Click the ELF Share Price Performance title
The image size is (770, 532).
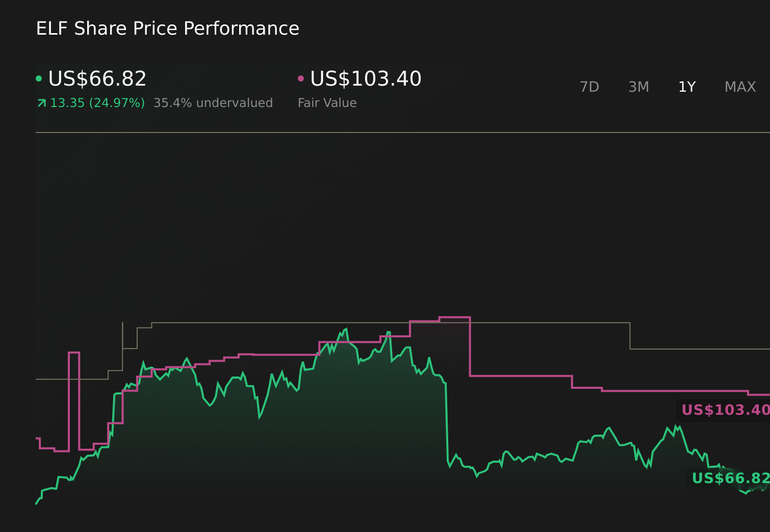coord(167,29)
